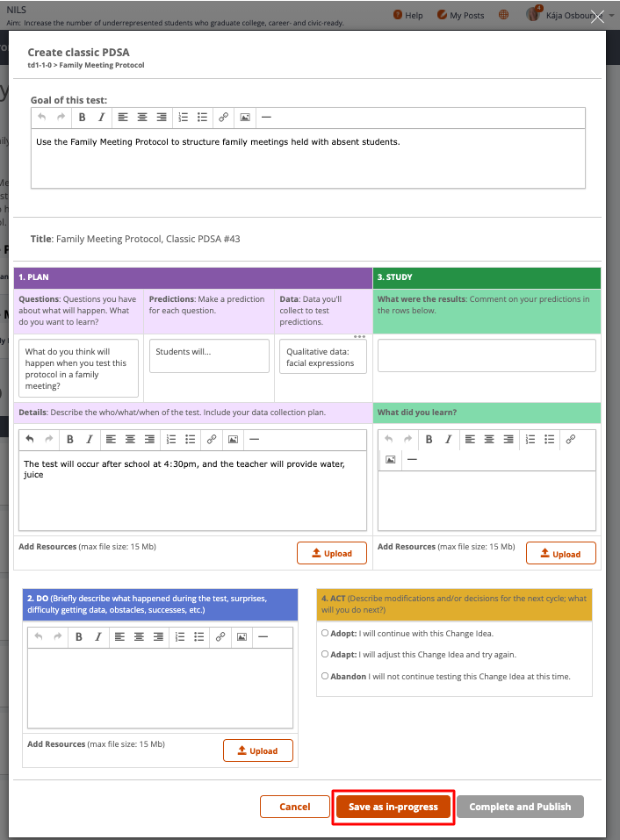
Task: Click the Questions field about family meeting
Action: coord(78,369)
